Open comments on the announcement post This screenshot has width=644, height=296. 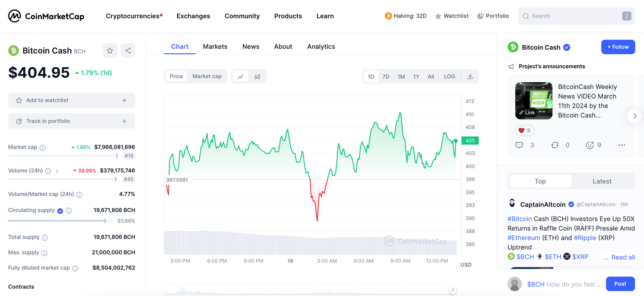click(519, 144)
